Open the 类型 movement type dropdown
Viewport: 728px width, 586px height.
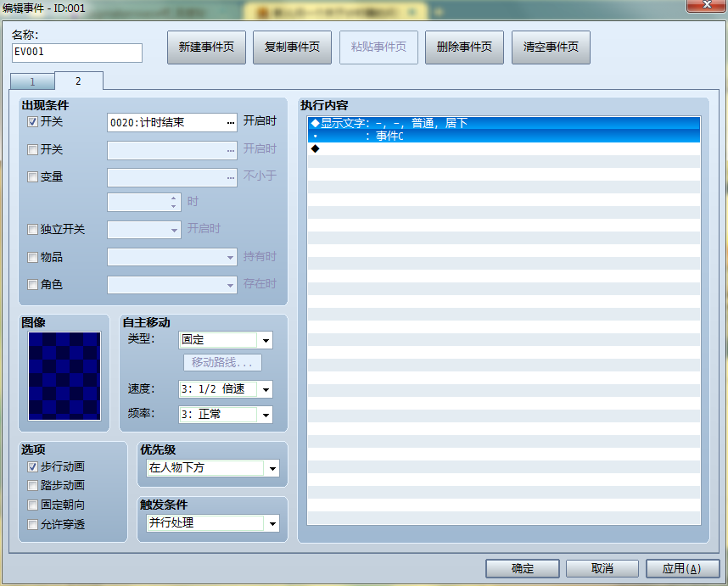point(266,340)
